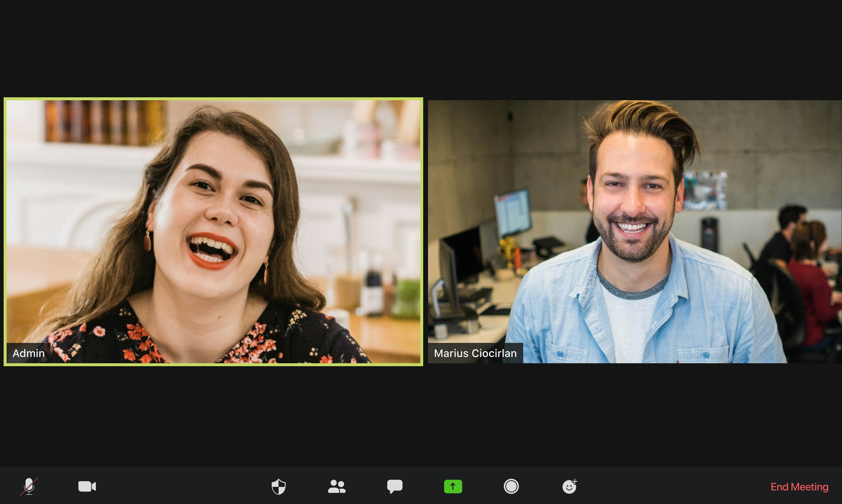Click the Marius Ciocirlan name label
842x504 pixels.
475,353
